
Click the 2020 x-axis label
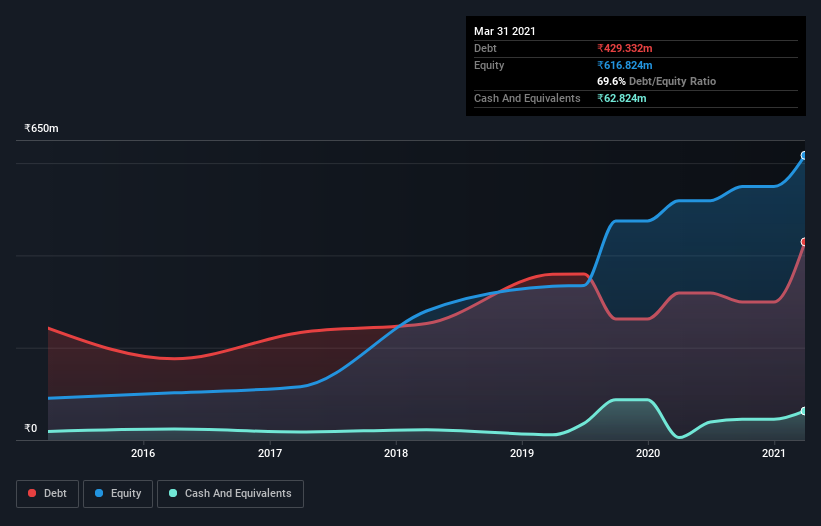point(648,453)
